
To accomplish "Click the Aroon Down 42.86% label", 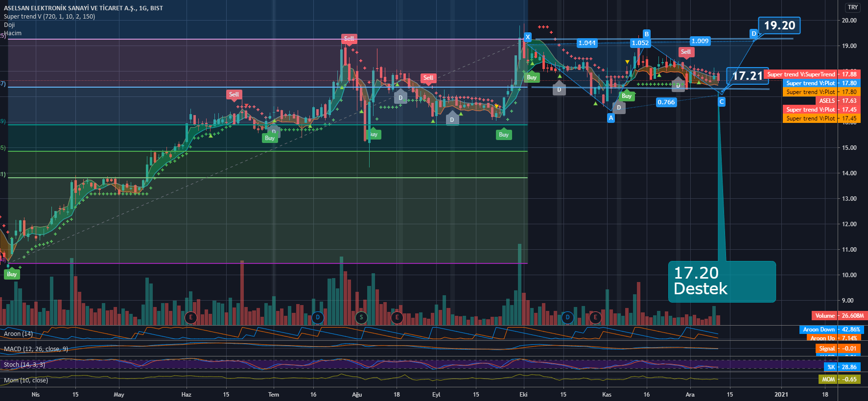I will point(831,330).
